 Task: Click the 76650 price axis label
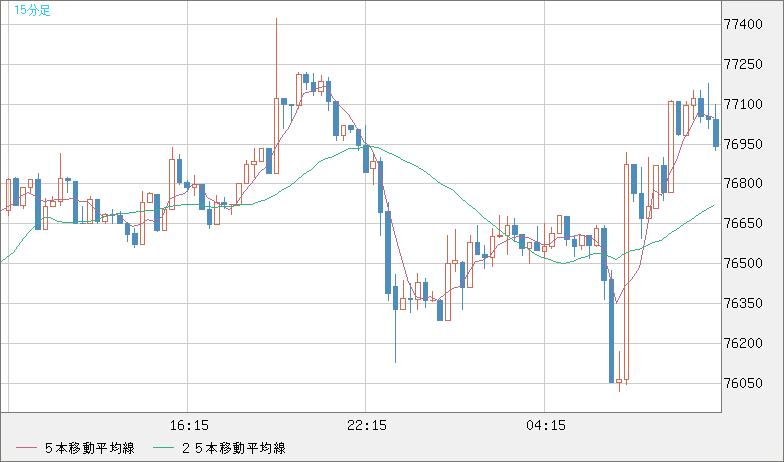[x=744, y=224]
